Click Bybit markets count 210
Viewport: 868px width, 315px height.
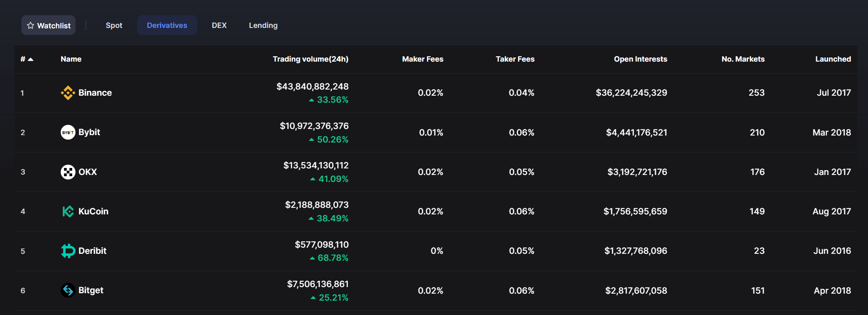click(x=757, y=133)
